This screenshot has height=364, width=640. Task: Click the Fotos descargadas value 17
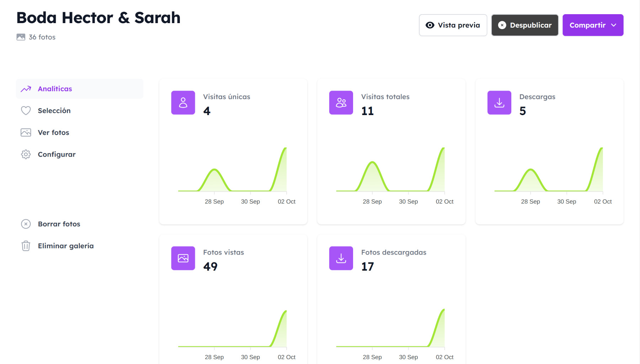[x=368, y=267]
